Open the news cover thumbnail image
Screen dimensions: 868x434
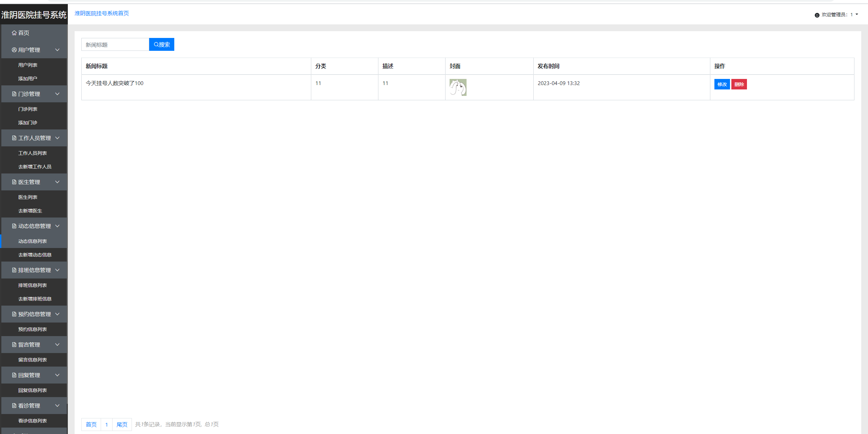point(458,87)
